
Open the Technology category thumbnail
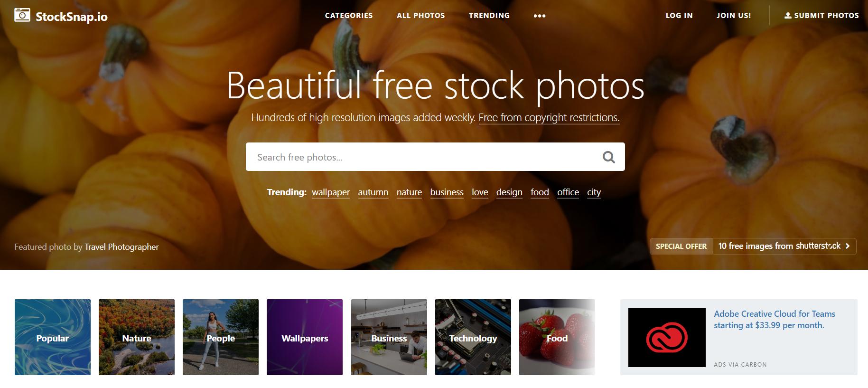click(x=473, y=337)
